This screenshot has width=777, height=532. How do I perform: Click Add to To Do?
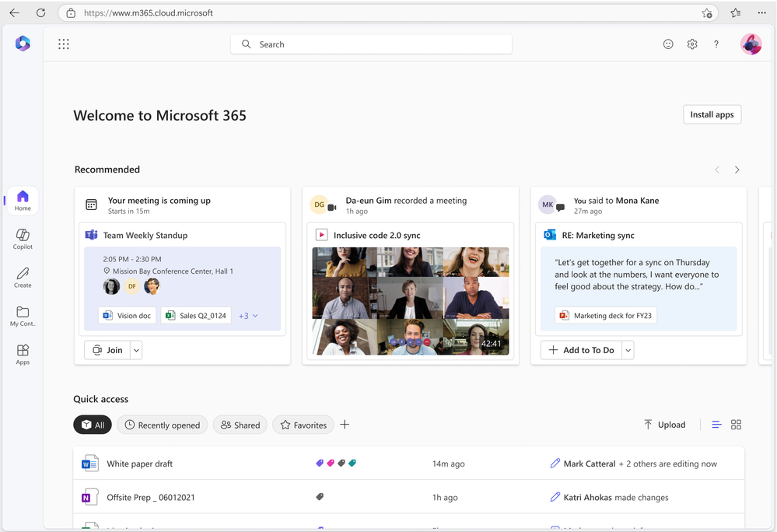point(581,350)
